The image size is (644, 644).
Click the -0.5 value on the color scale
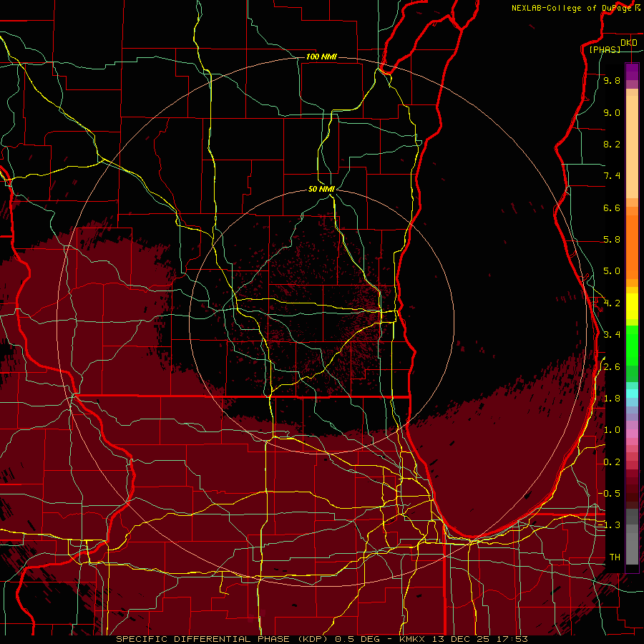(x=609, y=494)
